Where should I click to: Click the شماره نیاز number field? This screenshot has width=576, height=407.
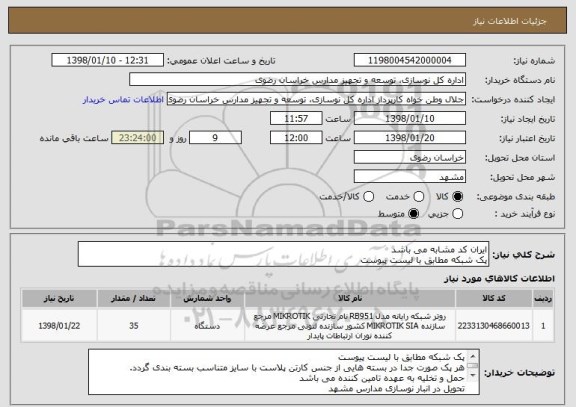tap(410, 60)
